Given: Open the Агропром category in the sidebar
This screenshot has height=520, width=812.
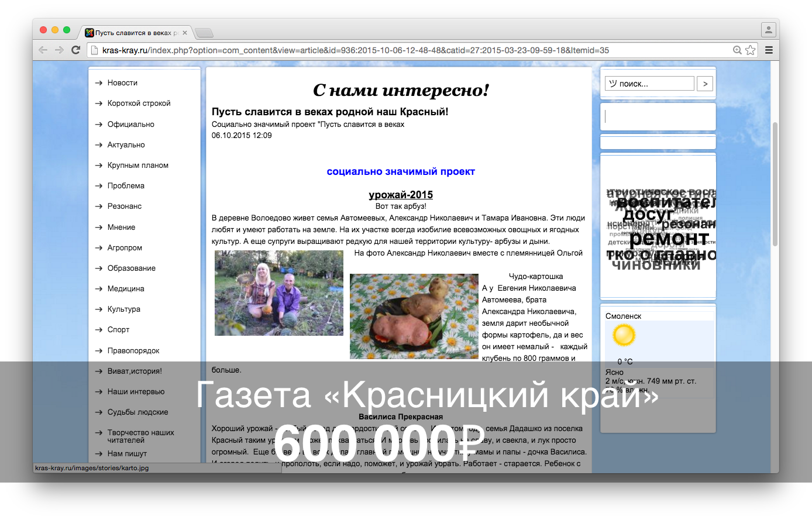Looking at the screenshot, I should (x=123, y=247).
